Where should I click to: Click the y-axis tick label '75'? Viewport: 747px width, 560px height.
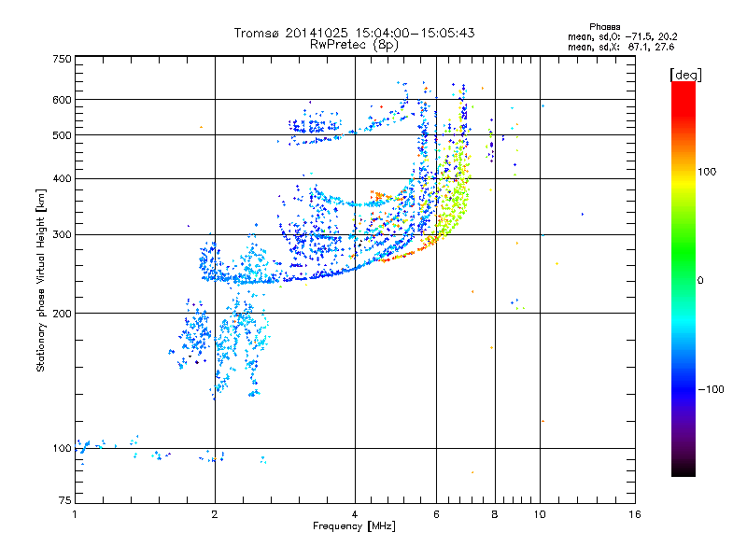[65, 500]
